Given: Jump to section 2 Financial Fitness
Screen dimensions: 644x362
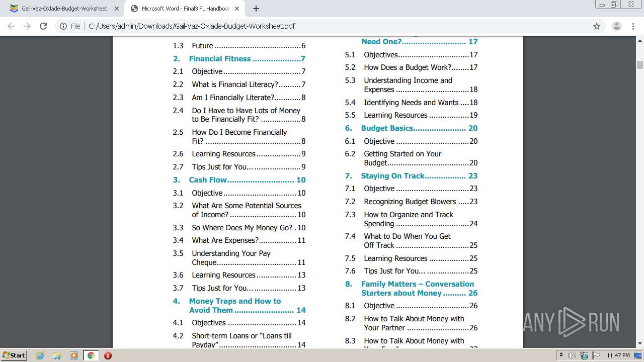Looking at the screenshot, I should [x=239, y=59].
